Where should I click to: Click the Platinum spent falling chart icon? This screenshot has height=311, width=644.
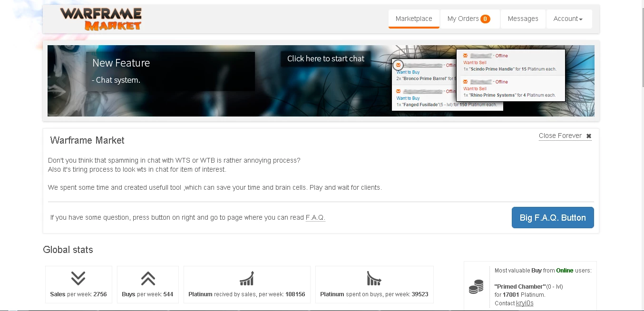[x=374, y=278]
